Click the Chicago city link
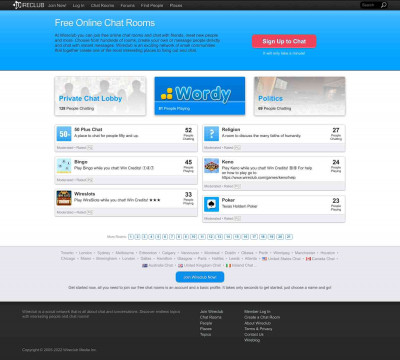400x360 pixels. [68, 259]
